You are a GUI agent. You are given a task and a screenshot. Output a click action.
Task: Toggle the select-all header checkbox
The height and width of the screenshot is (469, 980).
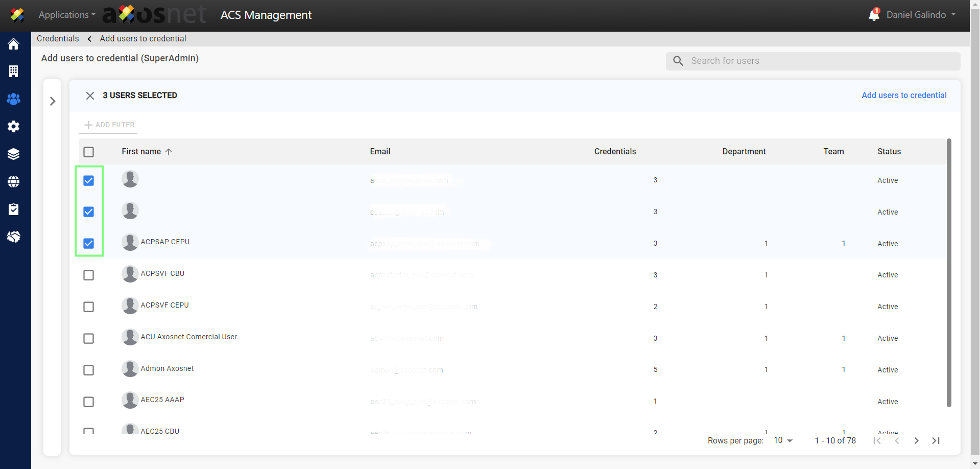click(x=89, y=152)
